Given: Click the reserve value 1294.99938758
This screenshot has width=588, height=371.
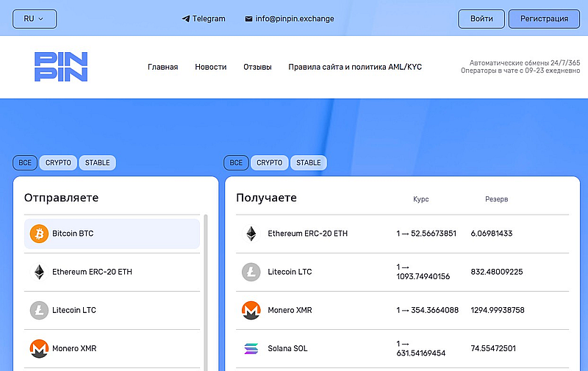Looking at the screenshot, I should (x=498, y=310).
